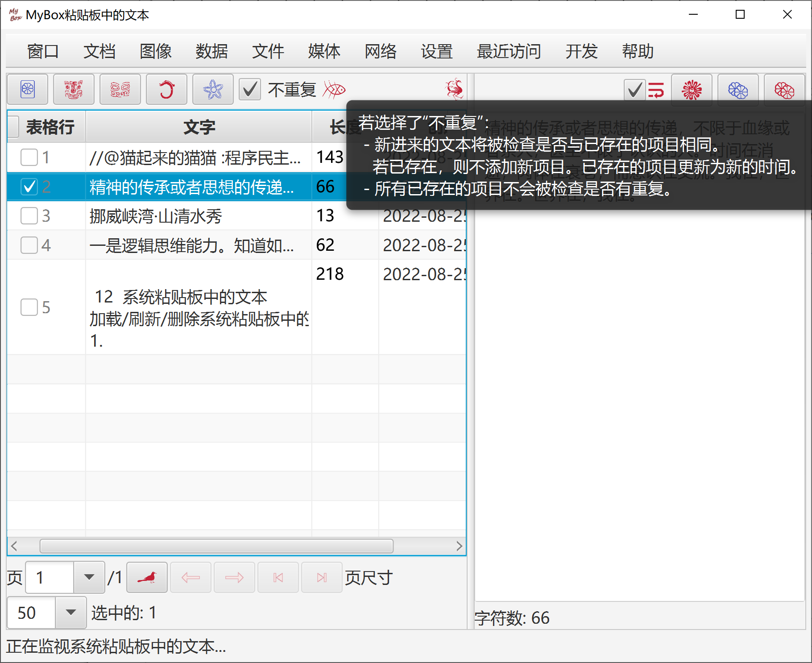
Task: Toggle the 不重复 checkbox
Action: pos(250,89)
